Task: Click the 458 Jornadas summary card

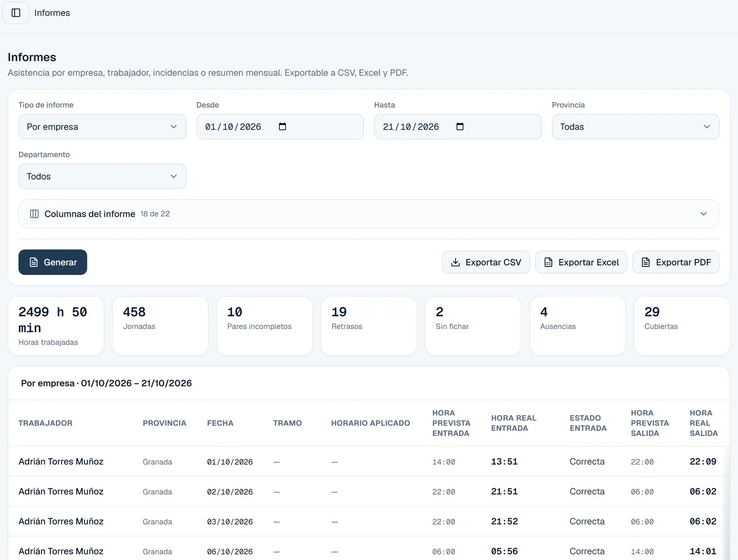Action: (x=160, y=325)
